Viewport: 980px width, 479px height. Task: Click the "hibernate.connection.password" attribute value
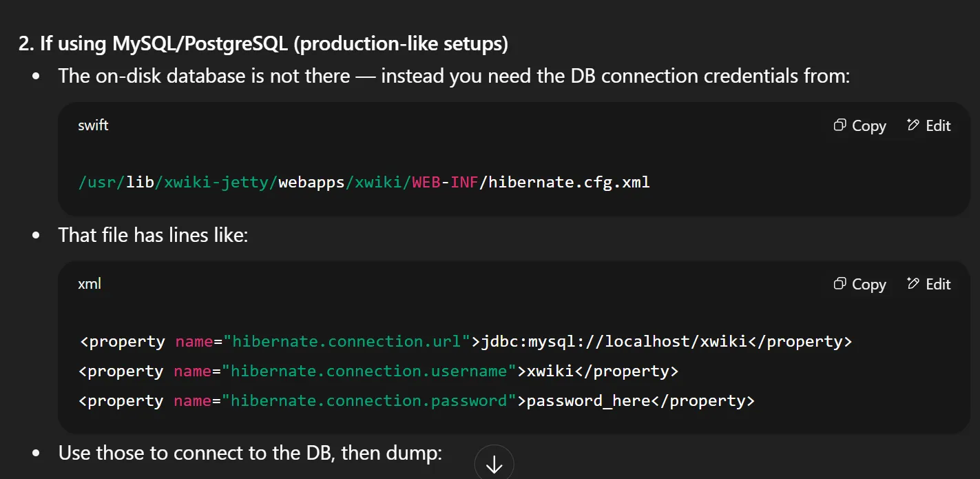click(x=369, y=400)
